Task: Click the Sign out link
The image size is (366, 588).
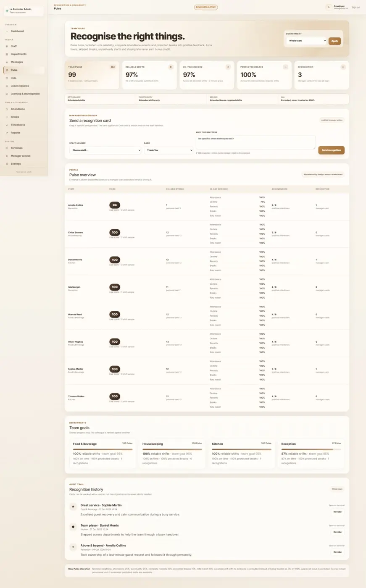Action: point(355,7)
